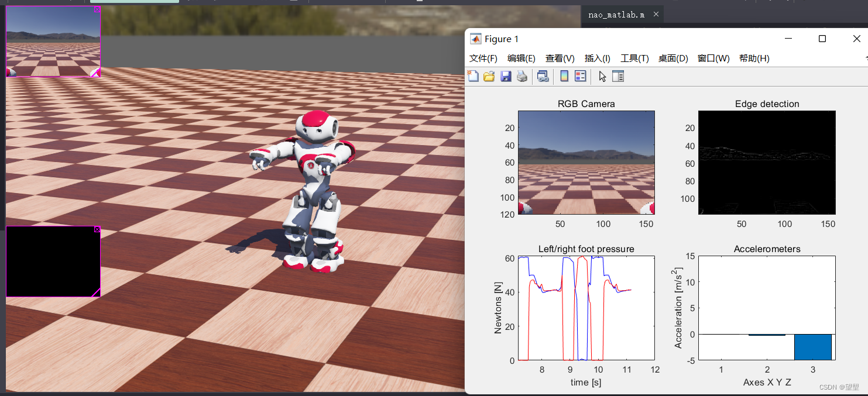Image resolution: width=868 pixels, height=396 pixels.
Task: Toggle the Edit Plot arrow tool
Action: pos(602,76)
